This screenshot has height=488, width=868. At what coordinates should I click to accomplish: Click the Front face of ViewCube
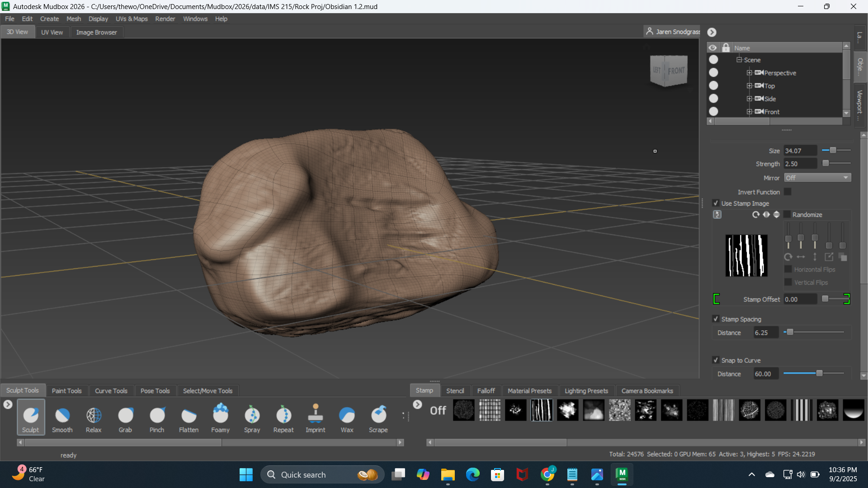pos(676,71)
